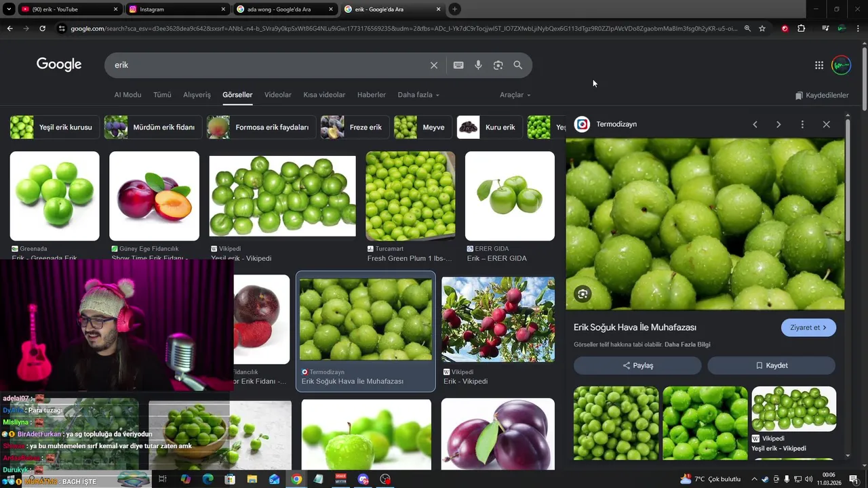Click Ziyaret et button
The image size is (868, 488).
(x=808, y=327)
